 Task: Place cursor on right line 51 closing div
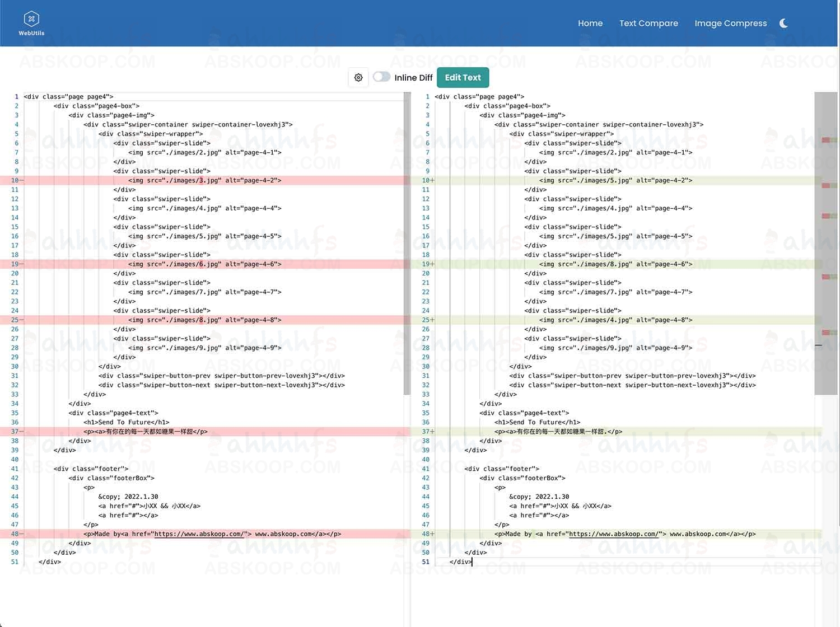tap(460, 562)
